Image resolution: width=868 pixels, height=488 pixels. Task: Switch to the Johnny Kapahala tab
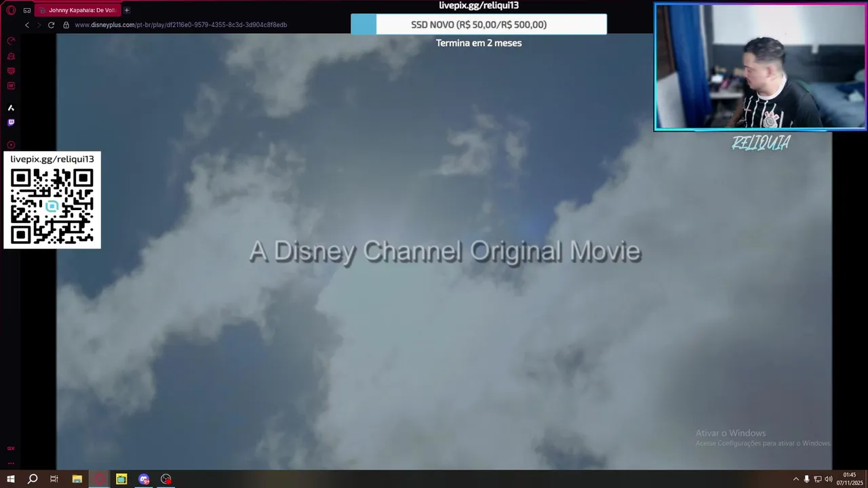78,10
